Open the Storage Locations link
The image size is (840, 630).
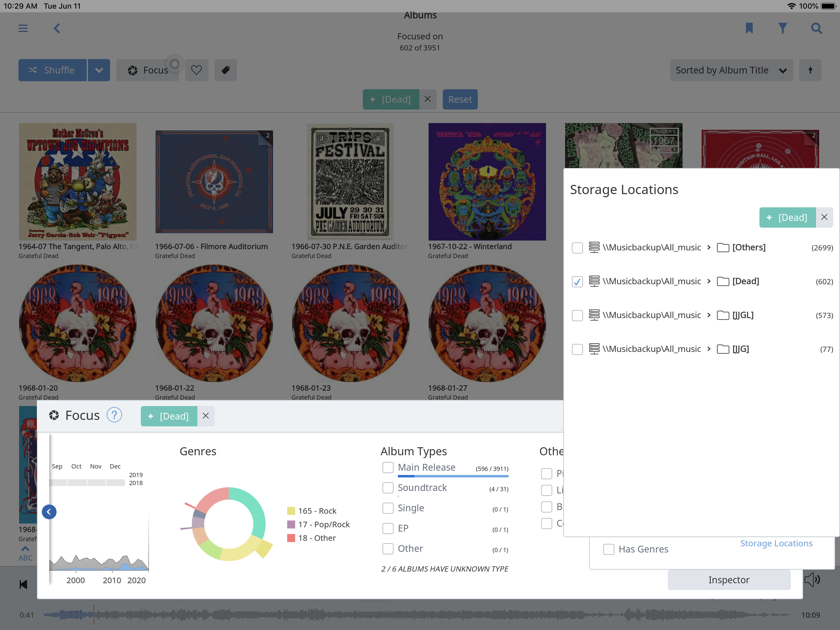point(776,543)
